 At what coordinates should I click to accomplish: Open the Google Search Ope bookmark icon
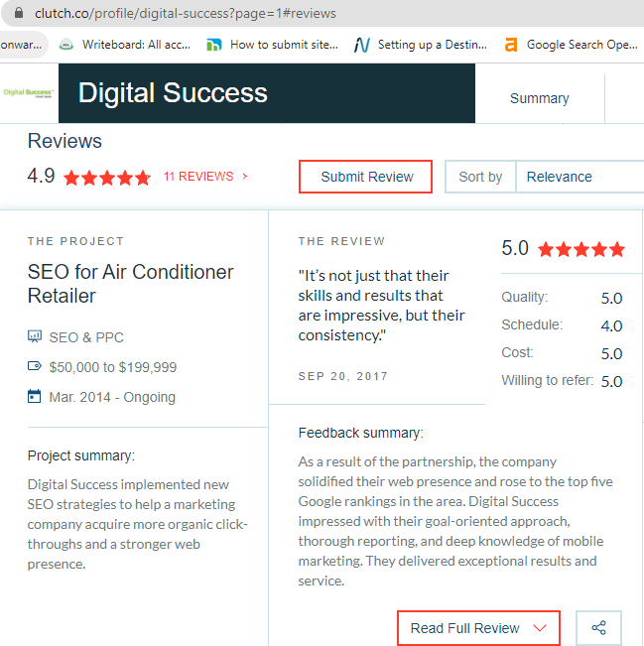tap(511, 45)
